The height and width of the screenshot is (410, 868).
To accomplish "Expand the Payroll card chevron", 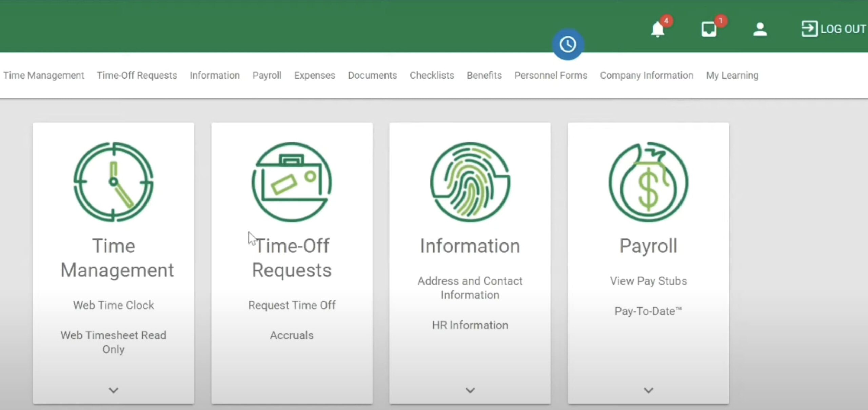I will point(648,390).
